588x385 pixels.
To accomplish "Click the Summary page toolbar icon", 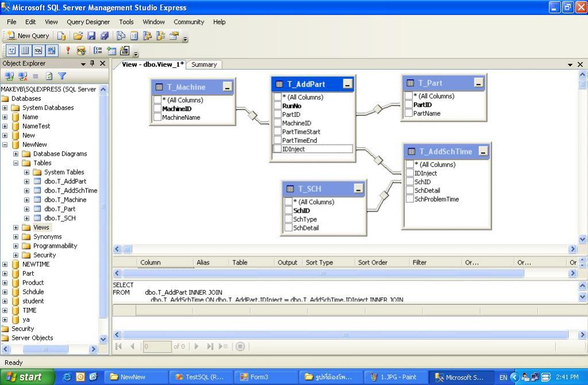I will [134, 36].
